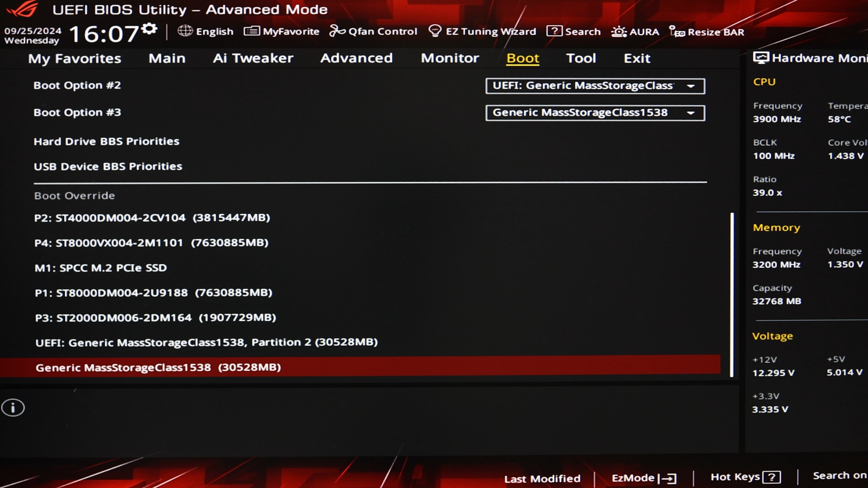Open UEFI: Generic MassStorageClass combo box
868x488 pixels.
(x=595, y=86)
